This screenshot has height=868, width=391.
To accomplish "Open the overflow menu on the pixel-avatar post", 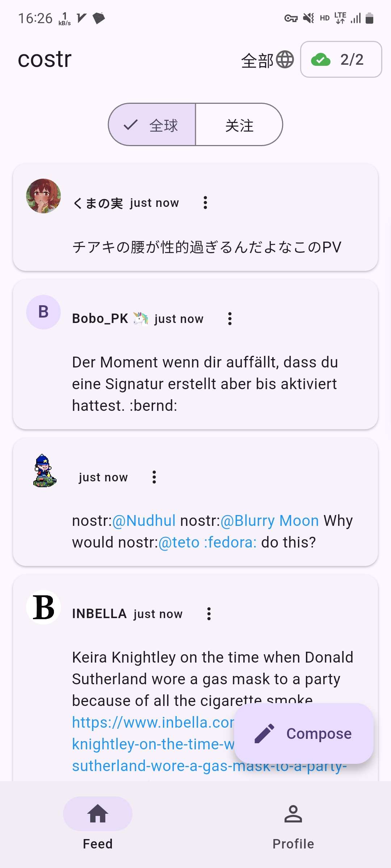I will tap(154, 477).
